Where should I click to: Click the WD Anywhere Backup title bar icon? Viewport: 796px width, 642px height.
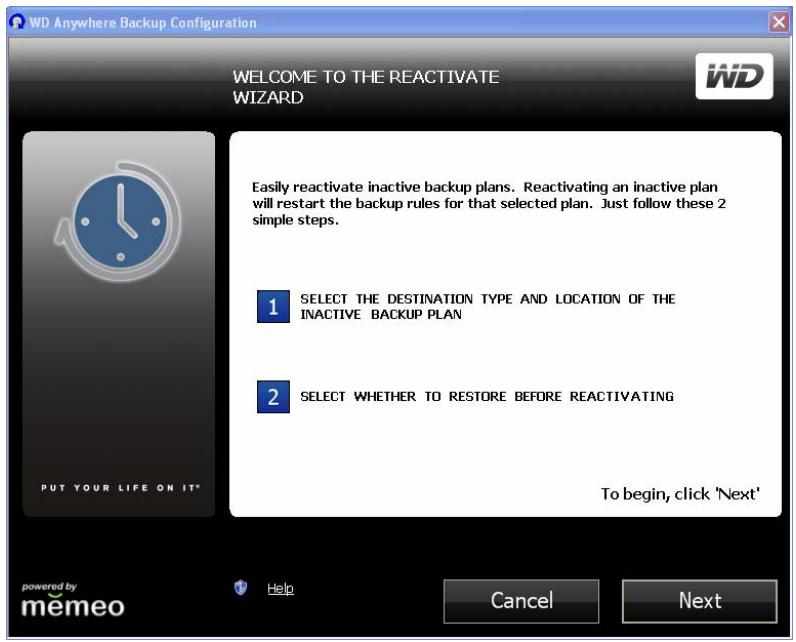pyautogui.click(x=17, y=22)
